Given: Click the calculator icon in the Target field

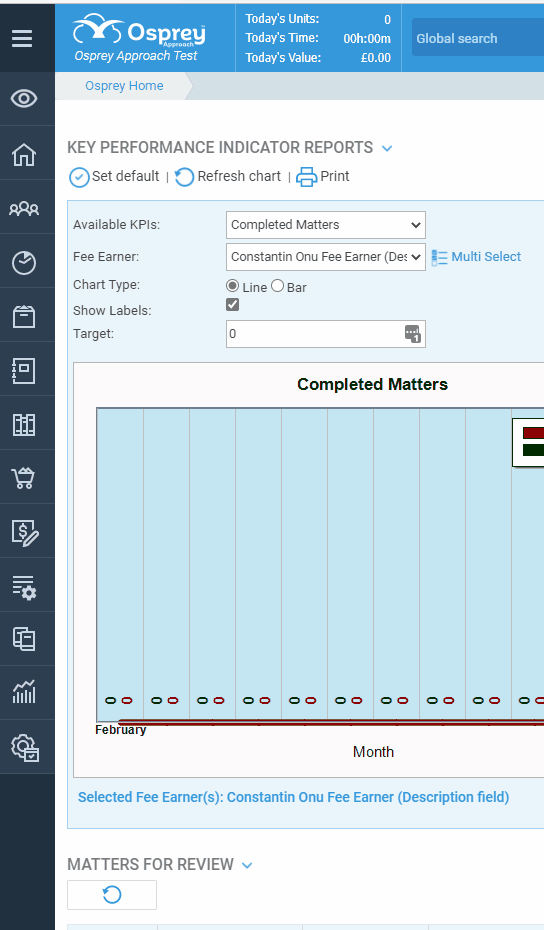Looking at the screenshot, I should 413,334.
